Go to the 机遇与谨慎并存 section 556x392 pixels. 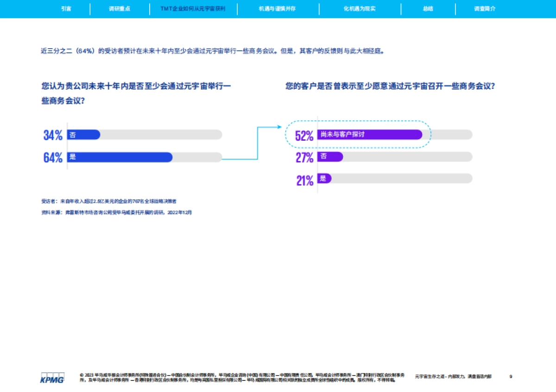[x=277, y=9]
